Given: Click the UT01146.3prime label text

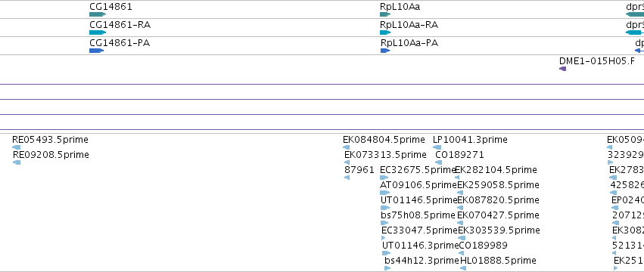Looking at the screenshot, I should coord(420,246).
